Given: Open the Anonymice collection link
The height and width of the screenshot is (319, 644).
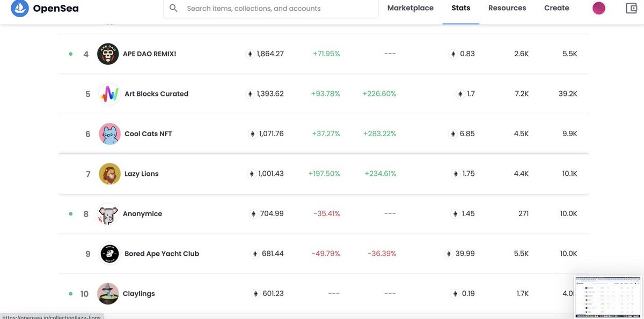Looking at the screenshot, I should 142,214.
